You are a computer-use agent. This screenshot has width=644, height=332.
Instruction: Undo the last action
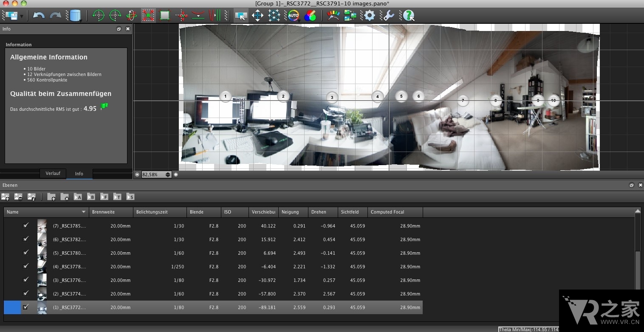tap(38, 15)
